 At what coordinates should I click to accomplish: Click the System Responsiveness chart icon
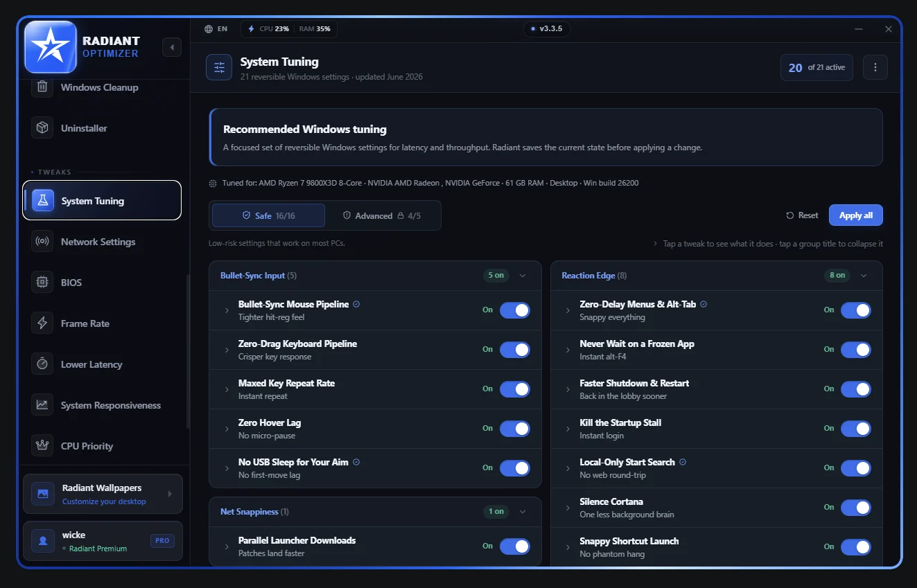pos(42,405)
